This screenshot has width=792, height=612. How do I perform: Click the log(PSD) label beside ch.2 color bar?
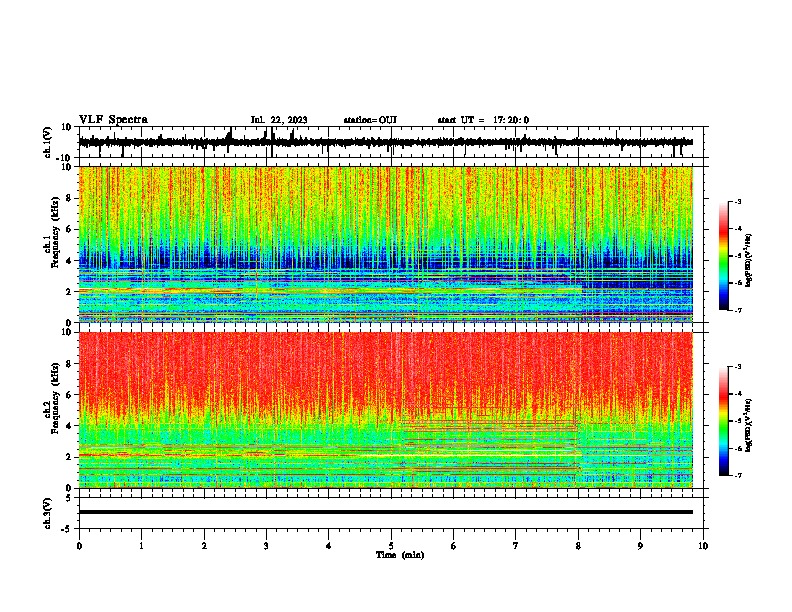[x=748, y=425]
